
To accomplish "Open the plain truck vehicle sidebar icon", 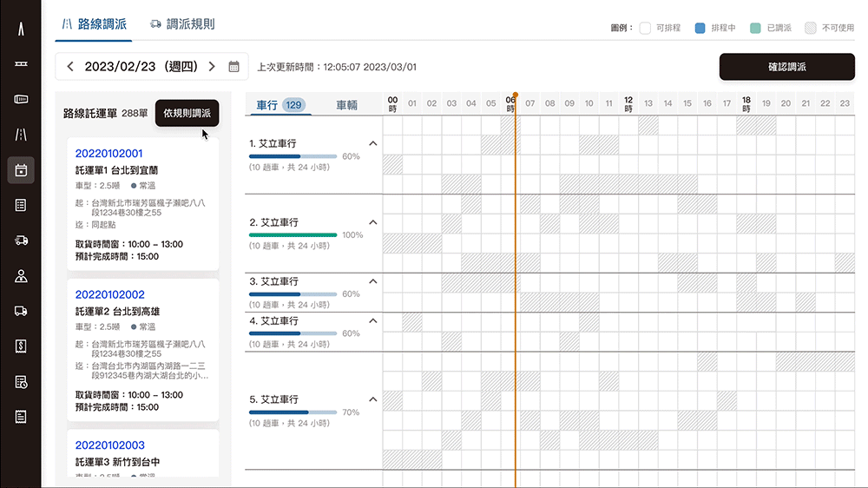I will 21,312.
